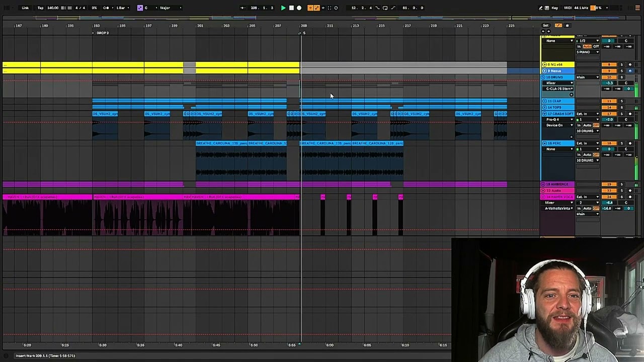Toggle the Computer MIDI Keyboard icon
This screenshot has height=362, width=644.
[x=547, y=8]
